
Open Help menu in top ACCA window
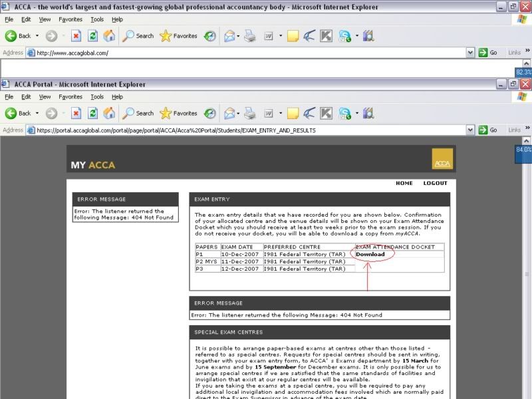point(117,19)
